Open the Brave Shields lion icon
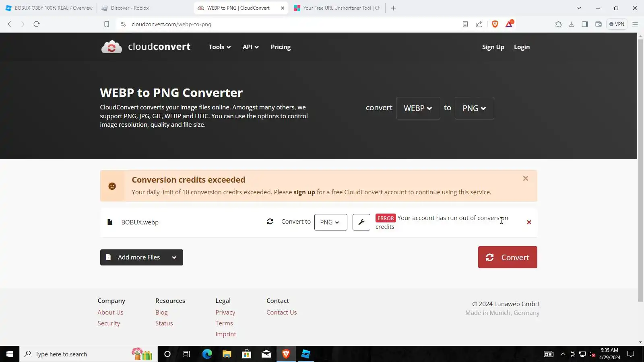 (495, 24)
